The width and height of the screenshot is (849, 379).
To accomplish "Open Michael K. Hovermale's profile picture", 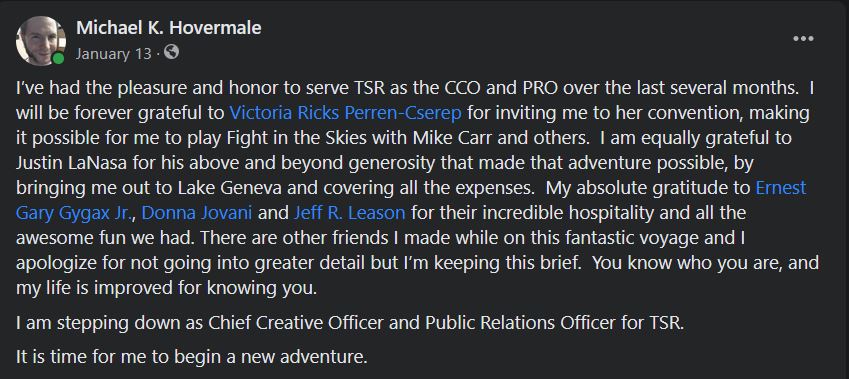I will tap(41, 41).
